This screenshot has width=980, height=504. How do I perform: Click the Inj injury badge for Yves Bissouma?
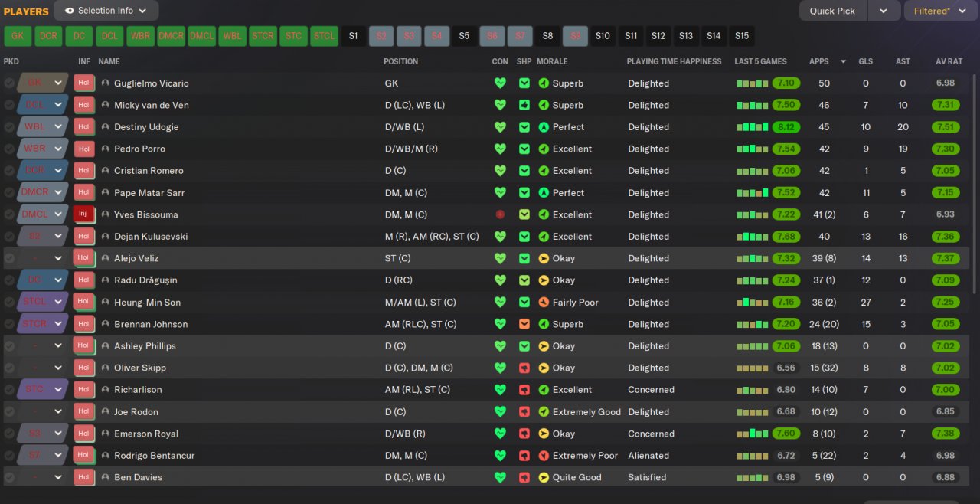[x=83, y=214]
